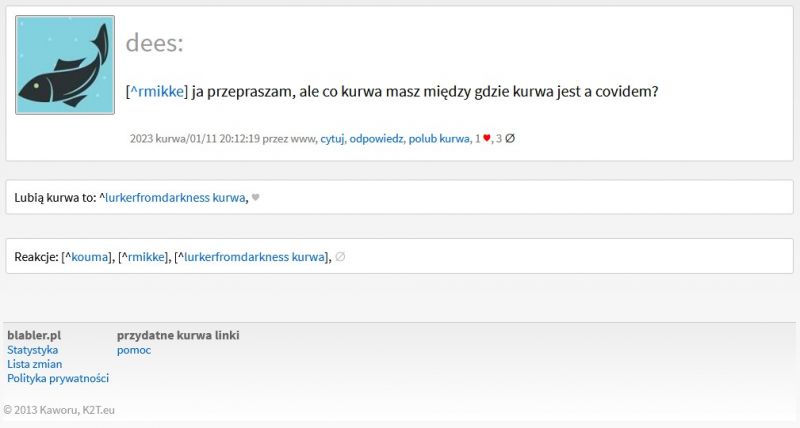The image size is (800, 428).
Task: Open the pomoc help link
Action: (134, 350)
